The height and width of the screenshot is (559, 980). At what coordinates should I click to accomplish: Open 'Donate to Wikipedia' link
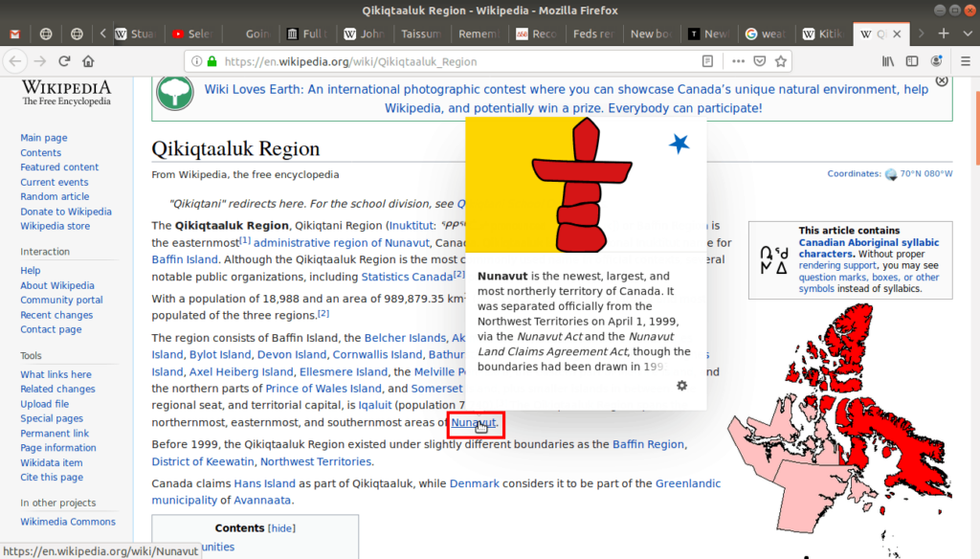click(x=66, y=212)
